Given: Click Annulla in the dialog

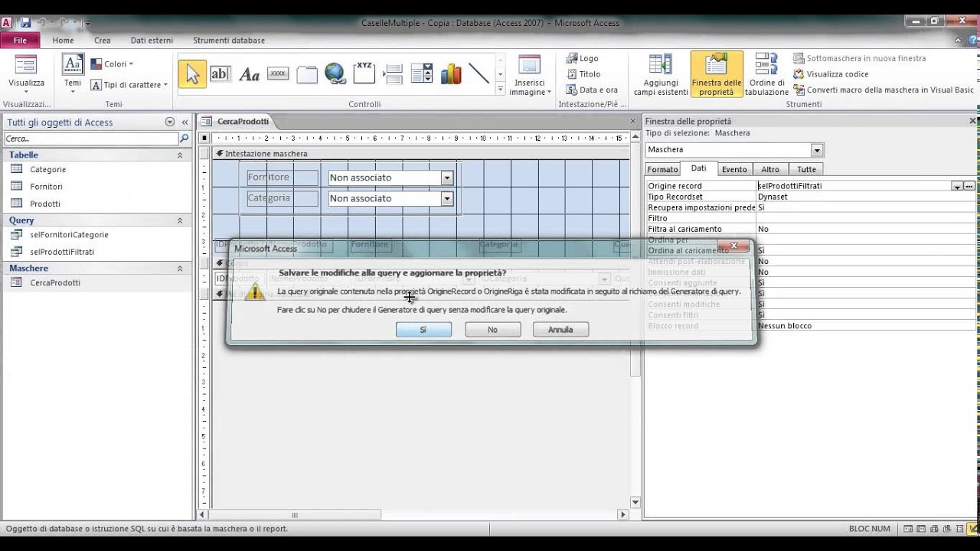Looking at the screenshot, I should [560, 330].
